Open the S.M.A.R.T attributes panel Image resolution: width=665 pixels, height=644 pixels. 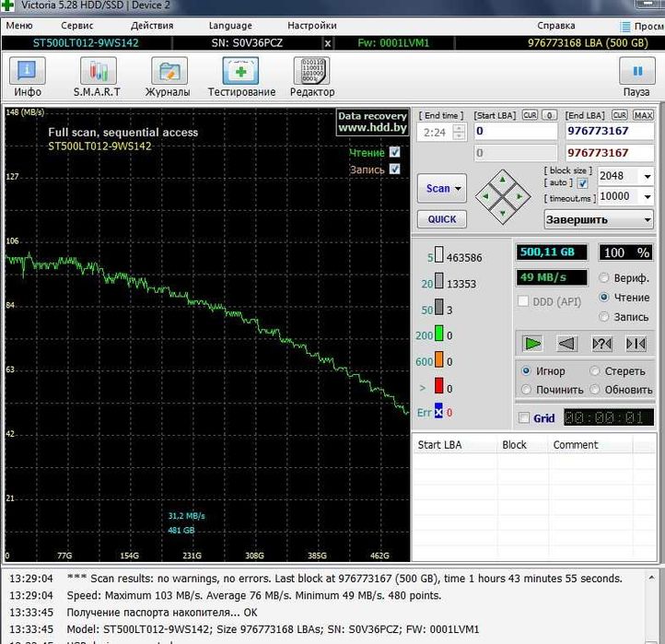(x=97, y=76)
